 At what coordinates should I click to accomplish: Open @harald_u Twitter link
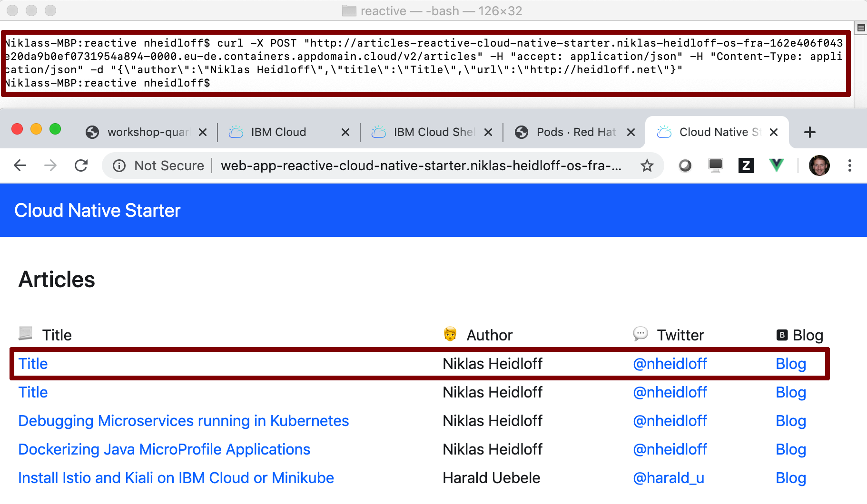click(x=669, y=478)
